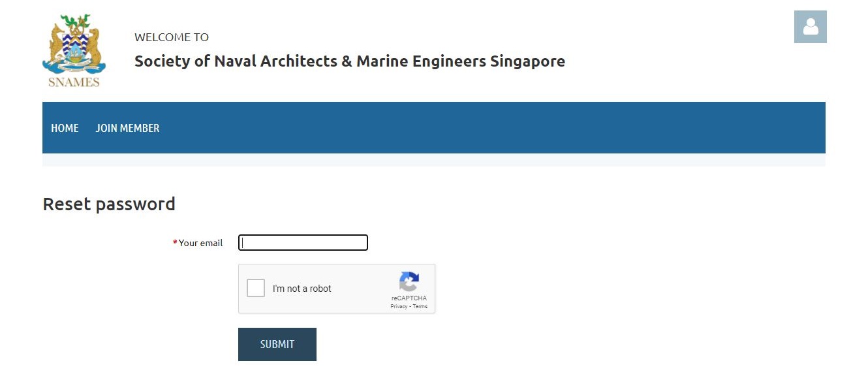Click the Your email field label
The image size is (868, 380).
click(201, 243)
